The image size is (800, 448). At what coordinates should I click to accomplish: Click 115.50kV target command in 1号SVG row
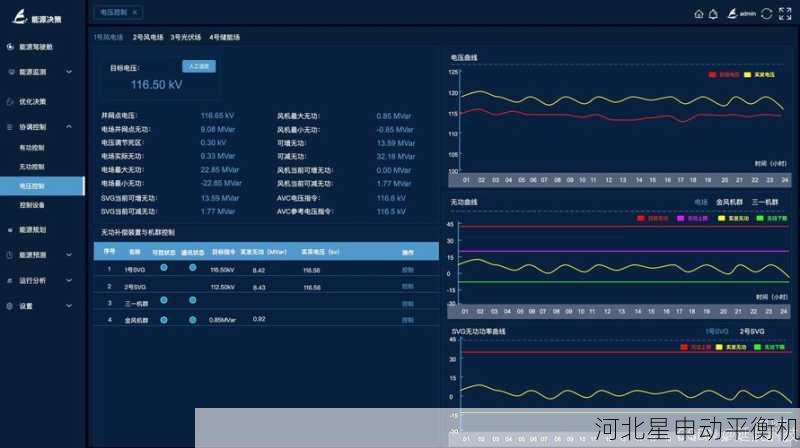coord(222,270)
